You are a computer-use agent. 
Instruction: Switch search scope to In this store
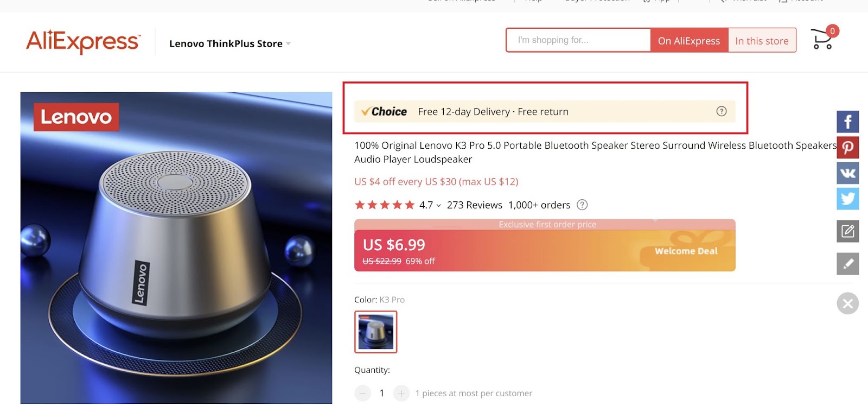click(x=762, y=40)
